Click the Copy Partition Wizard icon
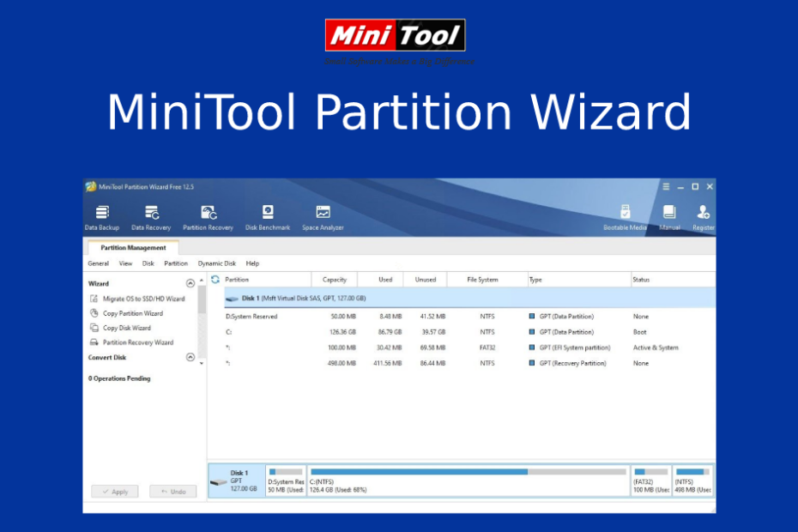 pos(94,313)
